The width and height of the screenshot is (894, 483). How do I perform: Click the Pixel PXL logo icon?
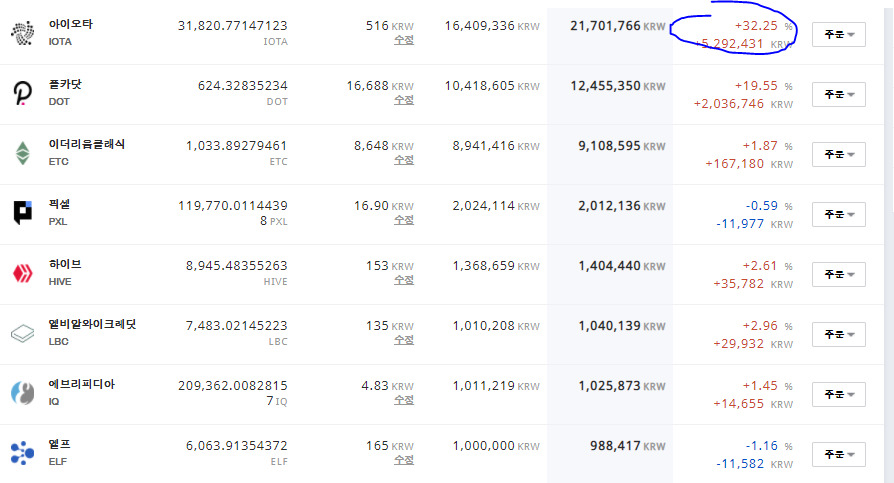23,213
